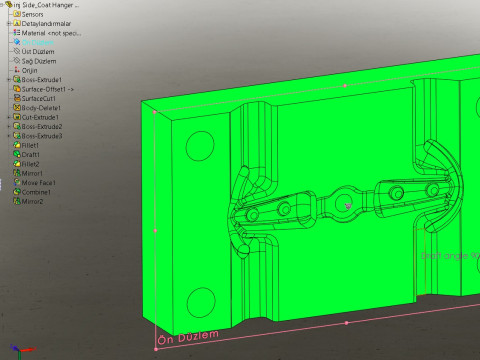Select the Üst Düzlem plane icon

(17, 51)
